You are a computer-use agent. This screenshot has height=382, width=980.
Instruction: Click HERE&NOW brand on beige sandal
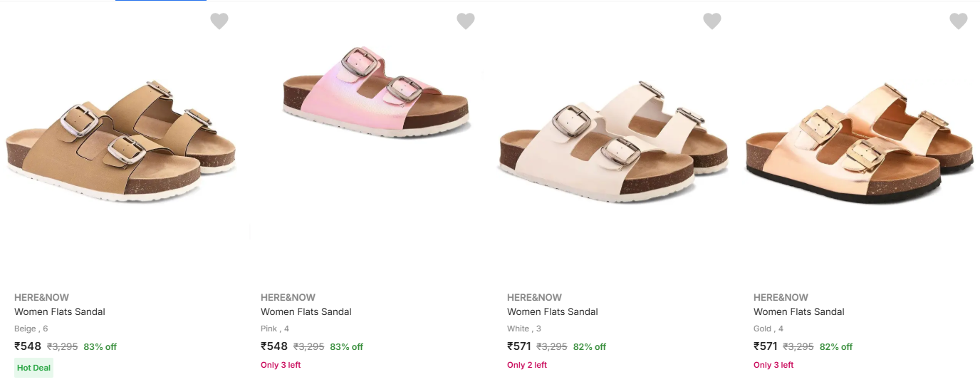pyautogui.click(x=41, y=297)
